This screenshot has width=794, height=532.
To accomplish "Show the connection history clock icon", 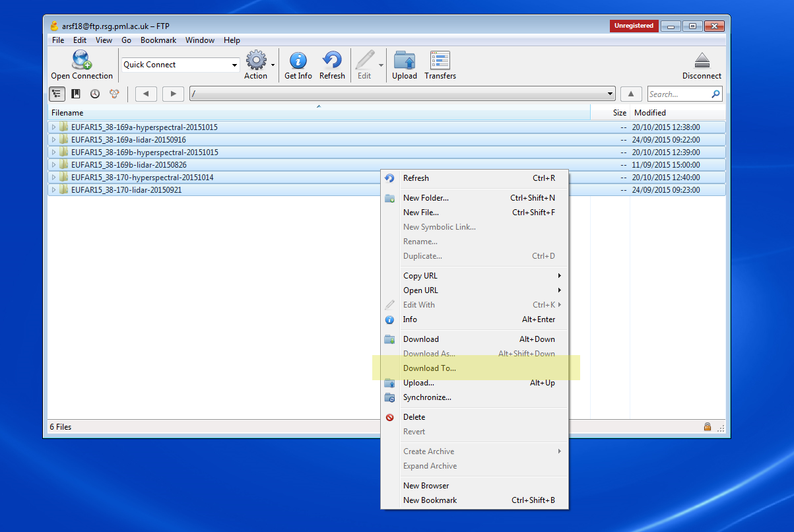I will pos(95,94).
